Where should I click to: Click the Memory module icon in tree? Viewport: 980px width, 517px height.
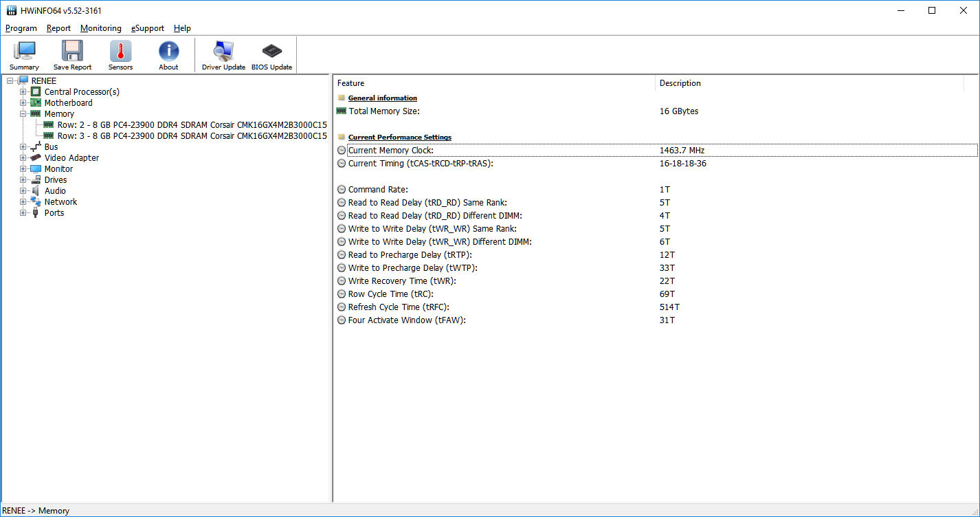pos(36,113)
